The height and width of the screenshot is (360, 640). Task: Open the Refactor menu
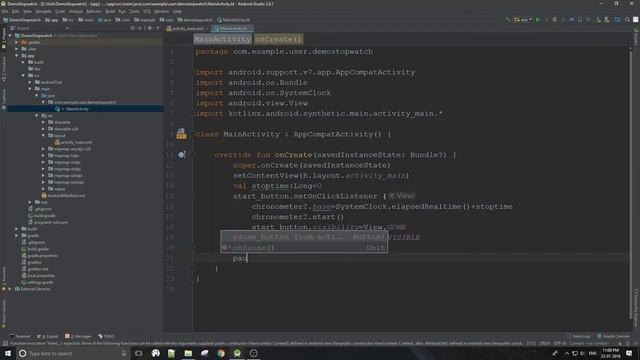pyautogui.click(x=94, y=11)
